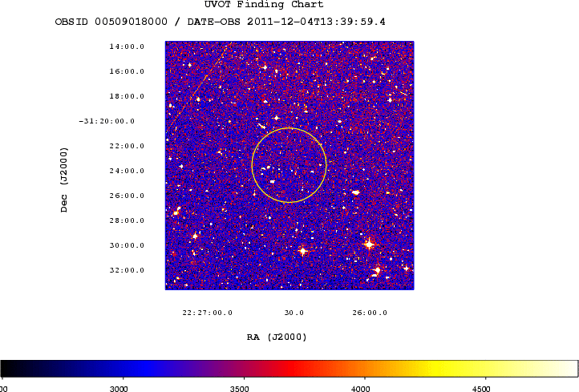
Task: Click the red region of the colorbar
Action: click(292, 369)
